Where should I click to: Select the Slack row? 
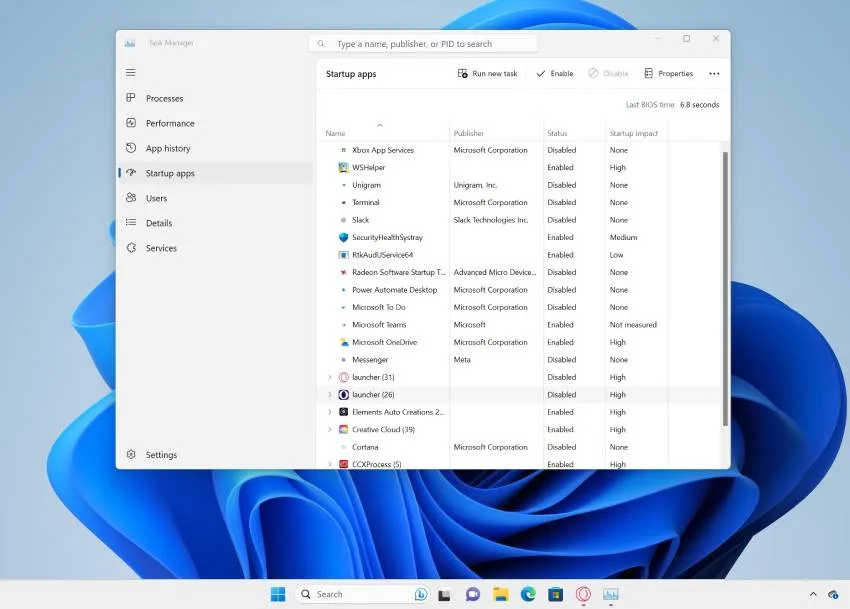[519, 220]
